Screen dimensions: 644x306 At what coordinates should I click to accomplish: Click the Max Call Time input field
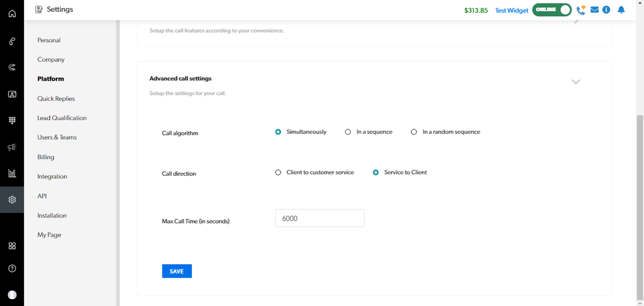[x=319, y=218]
